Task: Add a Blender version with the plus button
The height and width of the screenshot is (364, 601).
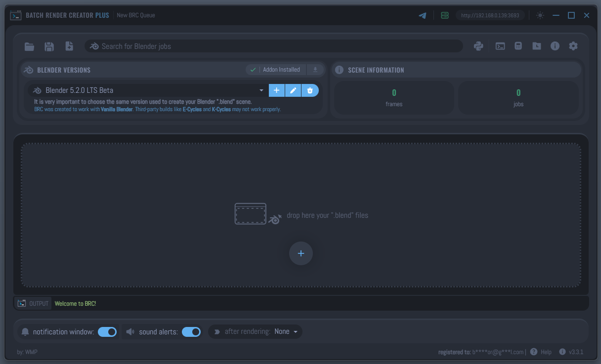Action: (277, 90)
